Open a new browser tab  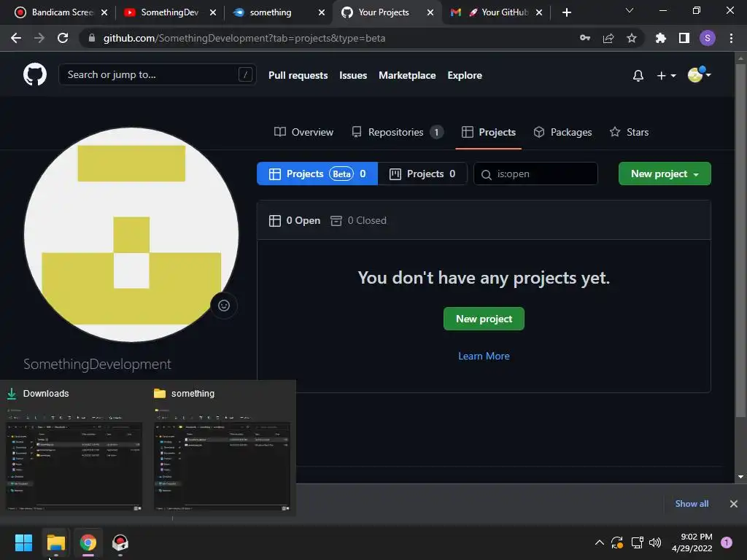pos(566,12)
